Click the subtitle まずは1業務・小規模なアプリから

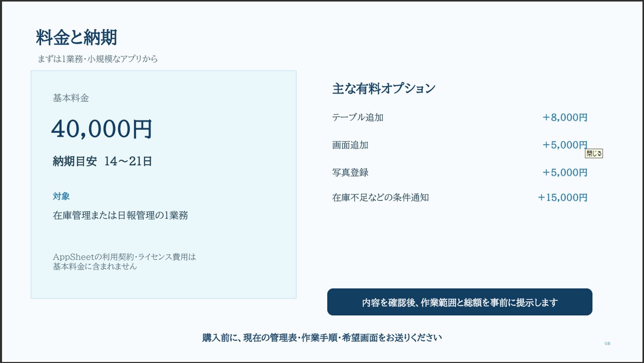tap(98, 59)
